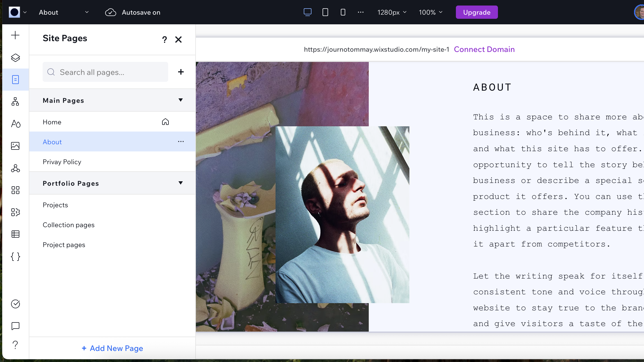Select the man portrait image on canvas

(342, 215)
